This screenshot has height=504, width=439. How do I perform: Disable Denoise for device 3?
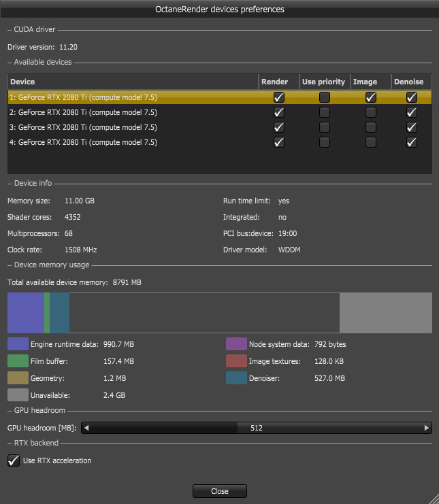412,127
